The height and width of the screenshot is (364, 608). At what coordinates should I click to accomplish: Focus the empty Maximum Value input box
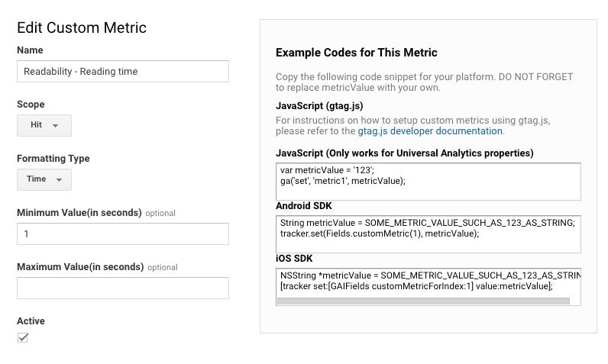click(123, 288)
